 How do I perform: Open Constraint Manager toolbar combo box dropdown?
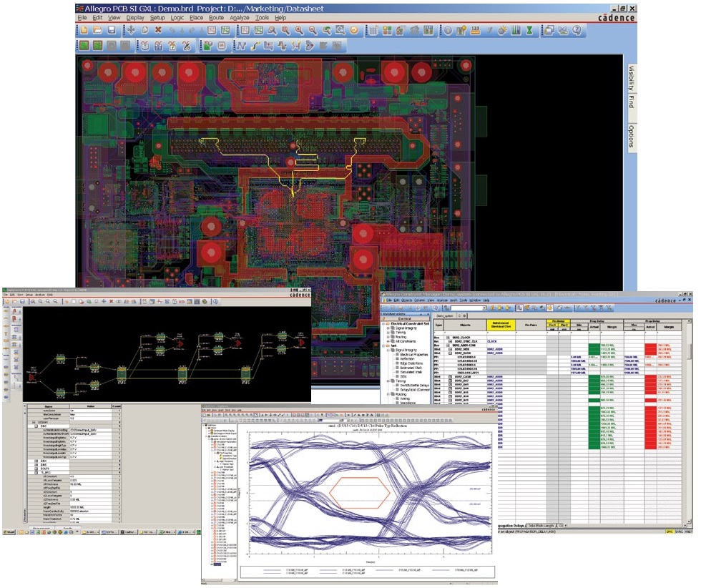[484, 308]
